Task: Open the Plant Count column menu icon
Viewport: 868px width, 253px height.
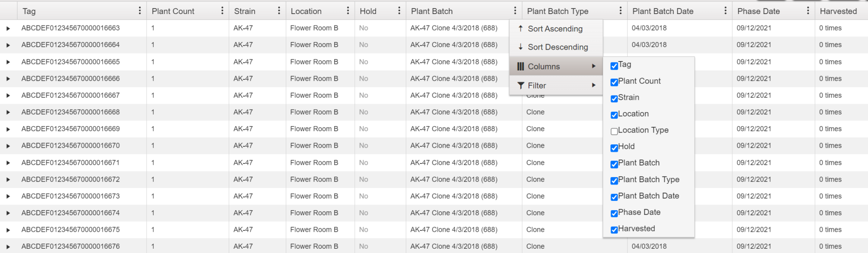Action: tap(222, 11)
